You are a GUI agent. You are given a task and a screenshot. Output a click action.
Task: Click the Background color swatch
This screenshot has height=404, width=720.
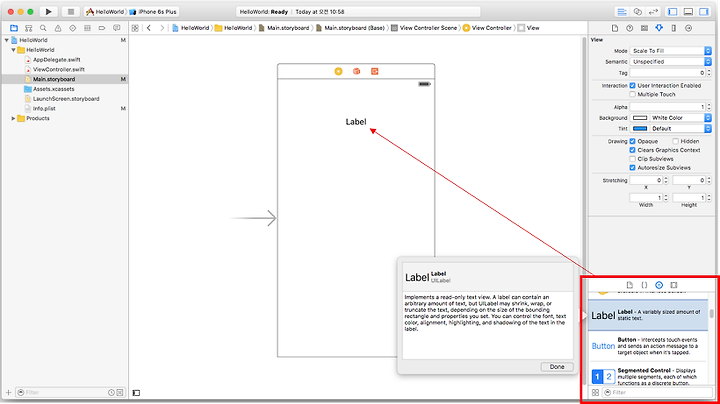coord(640,118)
